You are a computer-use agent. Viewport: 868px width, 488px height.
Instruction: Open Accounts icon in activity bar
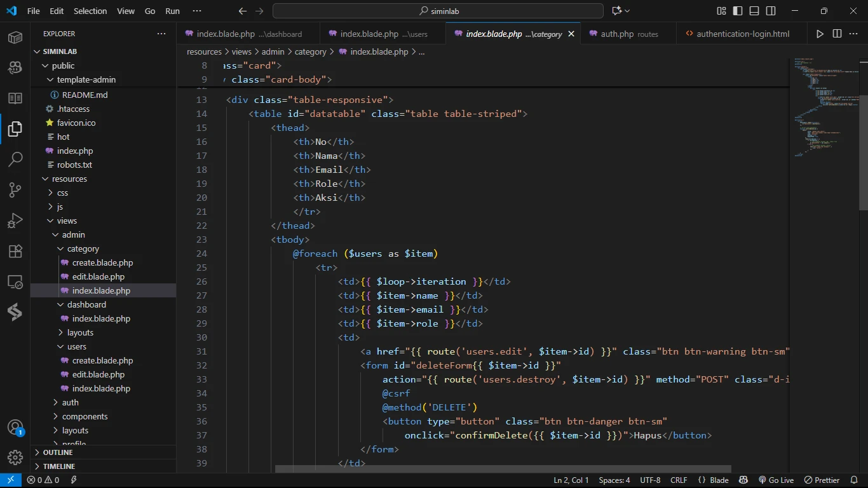coord(15,427)
